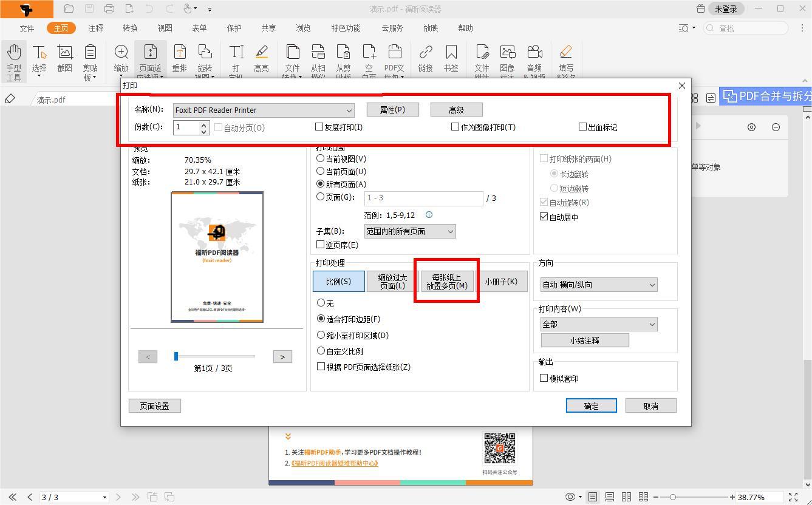The width and height of the screenshot is (812, 505).
Task: Select the 当前页面 radio button
Action: pos(320,171)
